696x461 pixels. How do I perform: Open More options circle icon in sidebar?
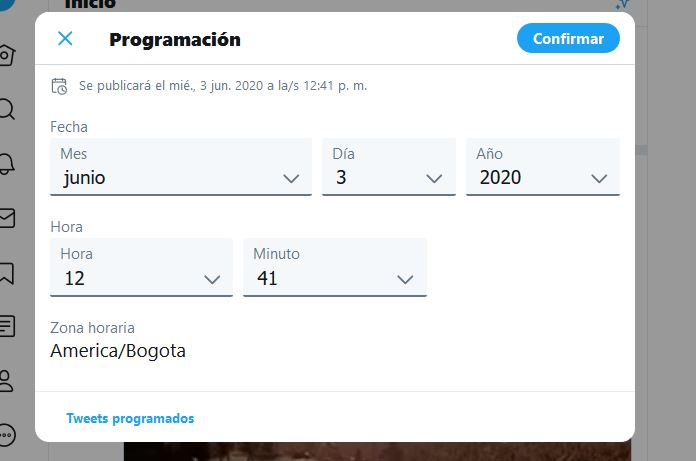point(6,435)
